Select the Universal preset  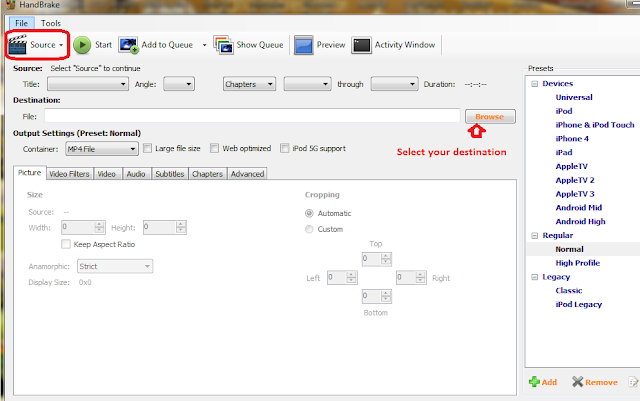[574, 98]
